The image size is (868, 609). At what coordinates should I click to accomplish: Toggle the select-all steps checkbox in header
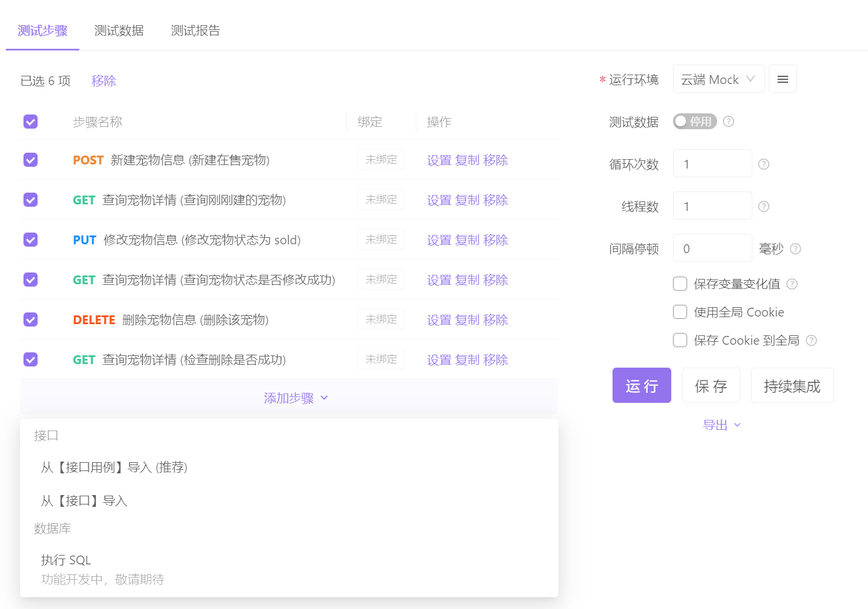31,122
